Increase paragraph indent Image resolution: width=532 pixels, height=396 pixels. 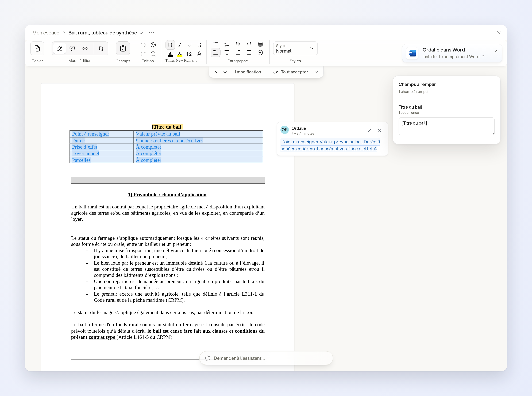click(249, 44)
